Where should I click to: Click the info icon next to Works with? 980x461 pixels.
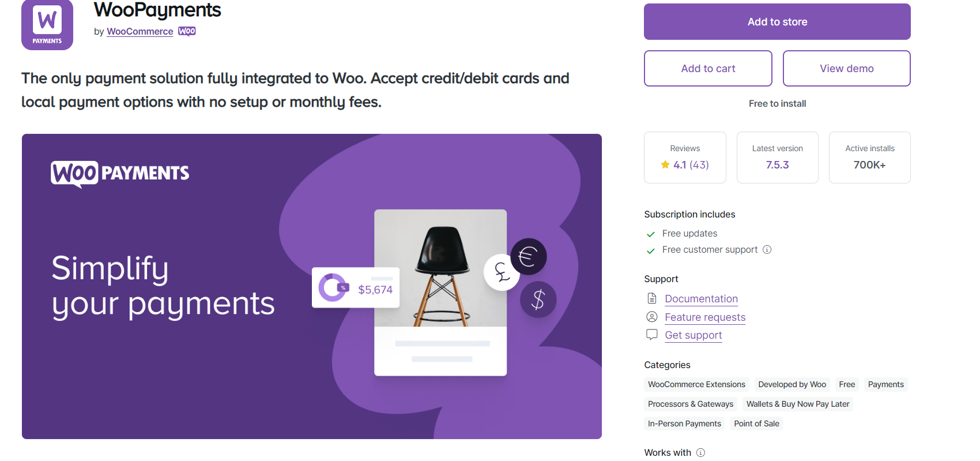(x=700, y=452)
